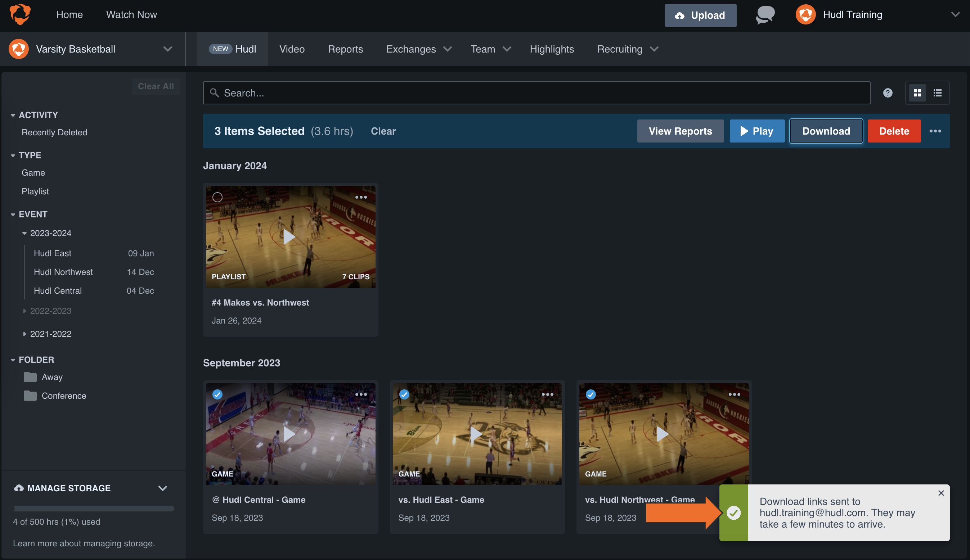Open the Highlights tab
Viewport: 970px width, 560px height.
552,49
